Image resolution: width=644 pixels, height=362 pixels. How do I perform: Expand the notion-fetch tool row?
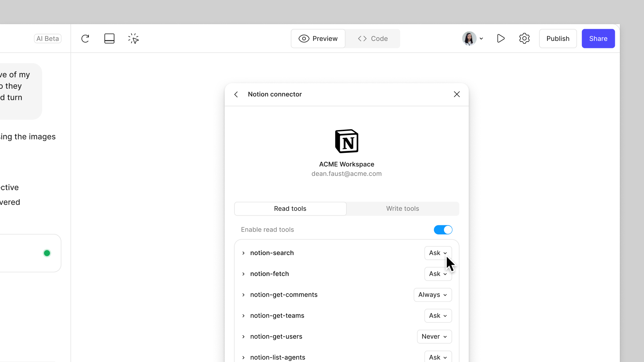tap(244, 274)
